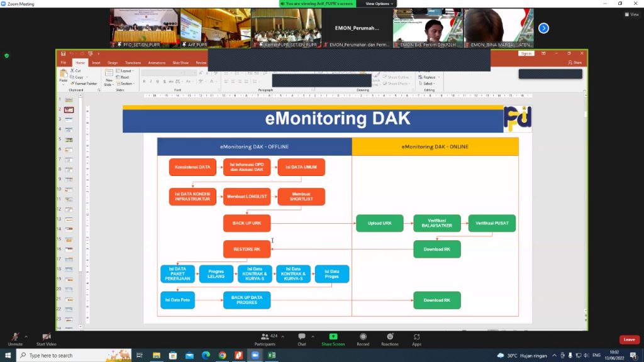Click the Zoom encryption shield icon

[x=7, y=55]
